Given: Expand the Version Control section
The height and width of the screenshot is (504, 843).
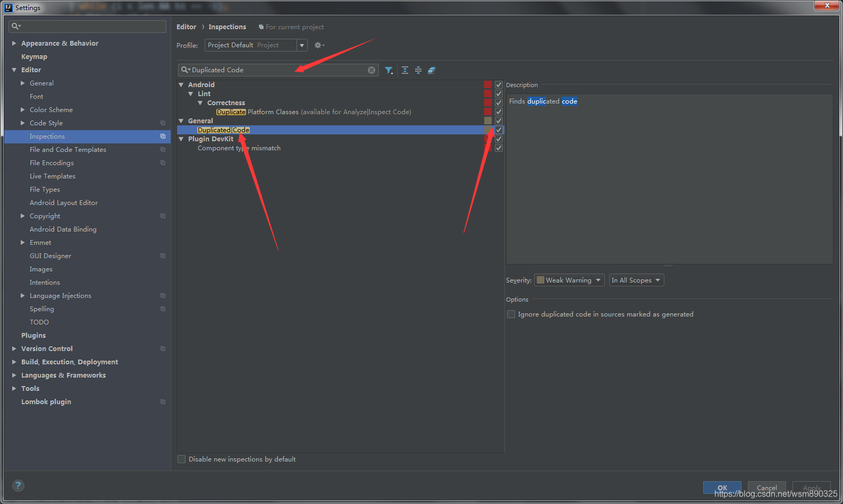Looking at the screenshot, I should point(14,349).
